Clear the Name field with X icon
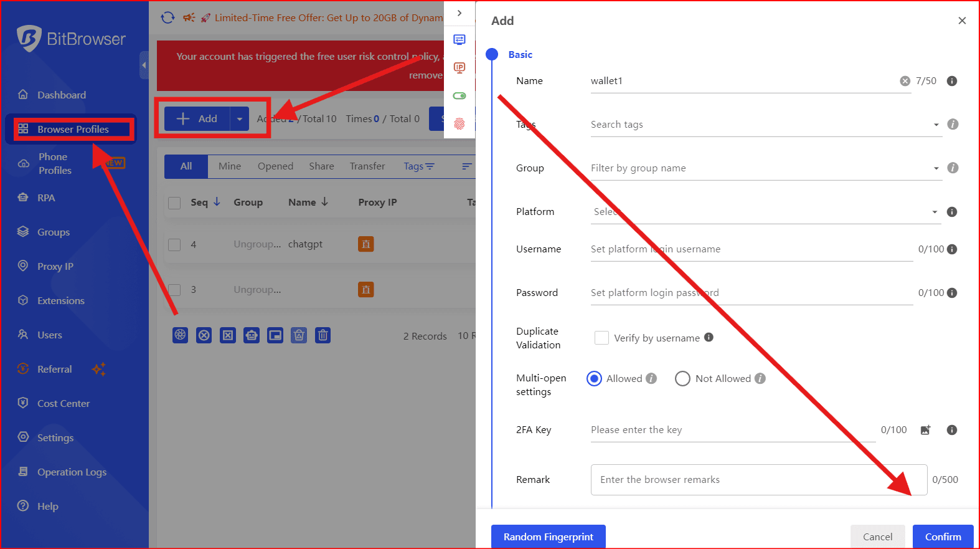Image resolution: width=980 pixels, height=549 pixels. click(905, 81)
